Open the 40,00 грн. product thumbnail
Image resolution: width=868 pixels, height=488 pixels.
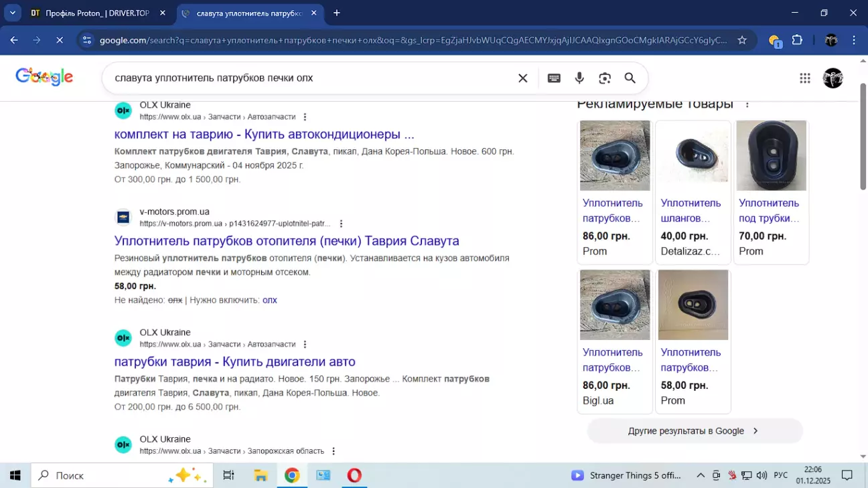(693, 155)
